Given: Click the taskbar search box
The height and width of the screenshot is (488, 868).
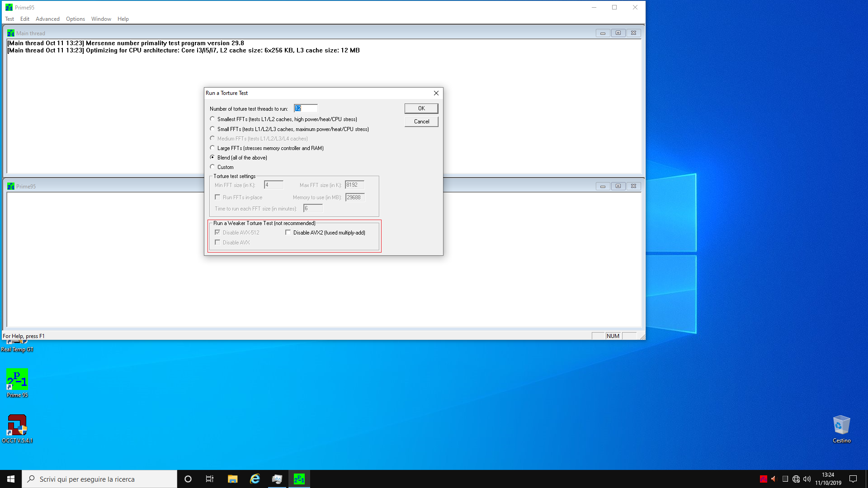Looking at the screenshot, I should 99,479.
